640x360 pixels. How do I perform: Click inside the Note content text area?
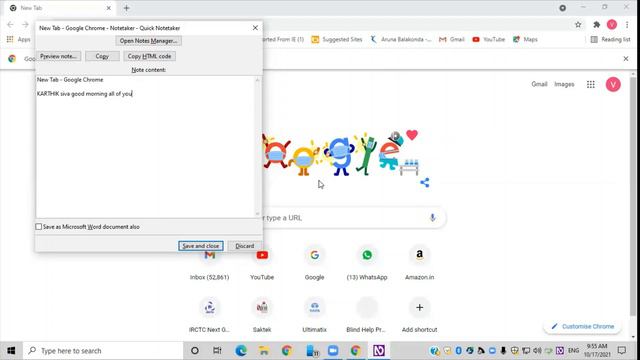tap(145, 147)
